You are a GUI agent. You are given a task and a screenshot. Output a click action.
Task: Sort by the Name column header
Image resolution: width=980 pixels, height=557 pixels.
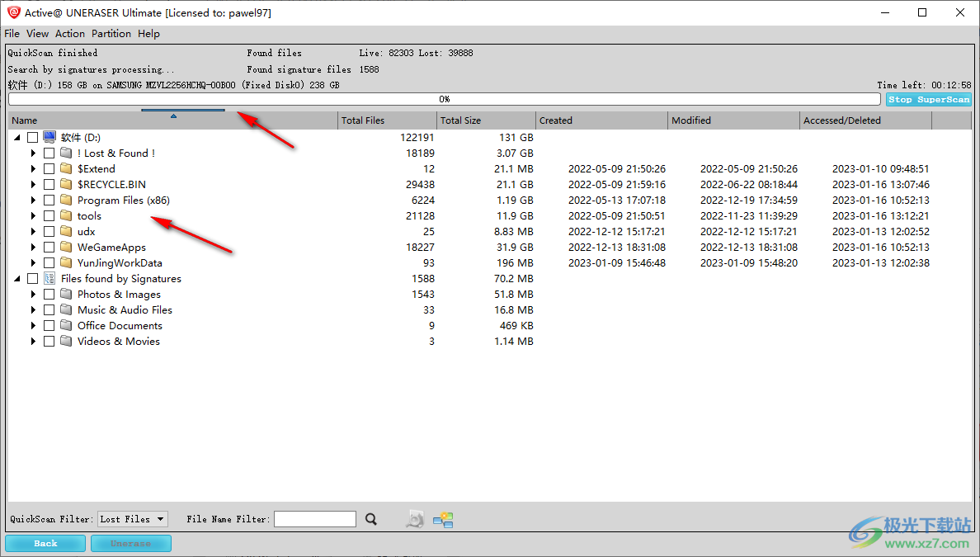click(173, 120)
